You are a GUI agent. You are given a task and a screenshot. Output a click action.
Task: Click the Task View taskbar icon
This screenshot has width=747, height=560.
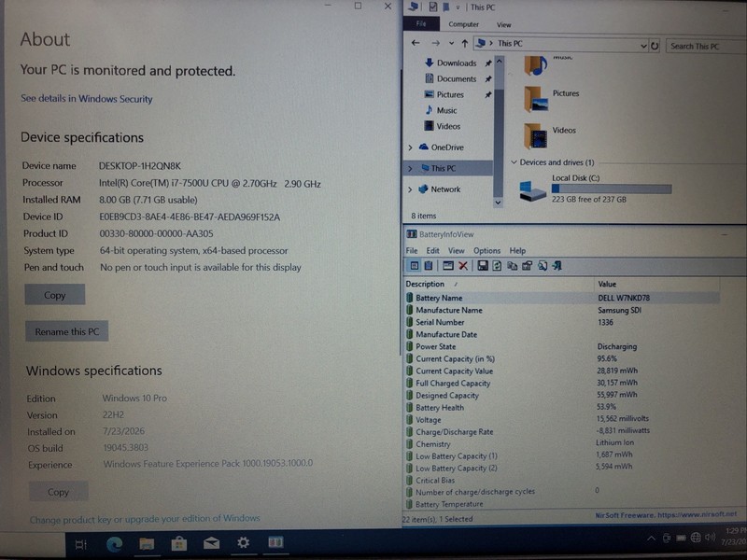pos(81,544)
